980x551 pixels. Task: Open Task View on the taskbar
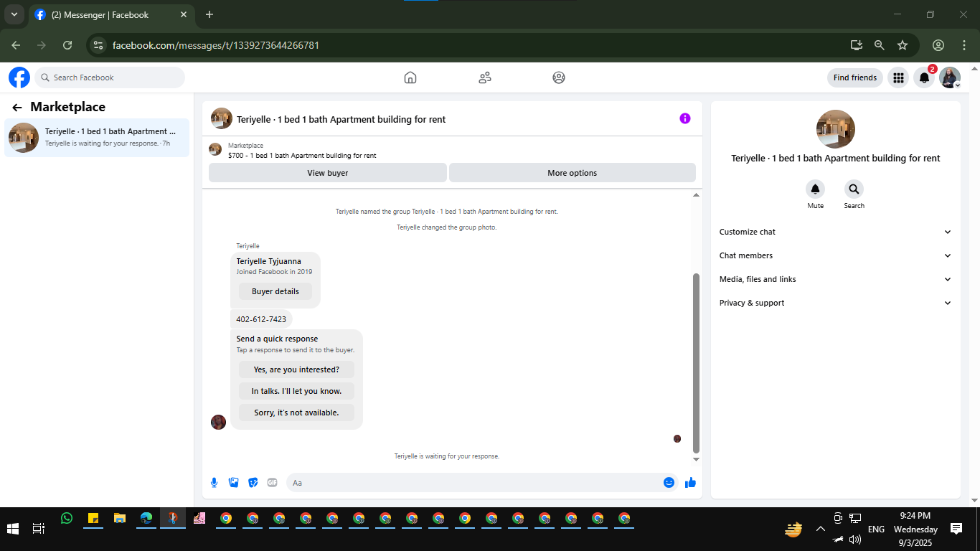point(39,529)
